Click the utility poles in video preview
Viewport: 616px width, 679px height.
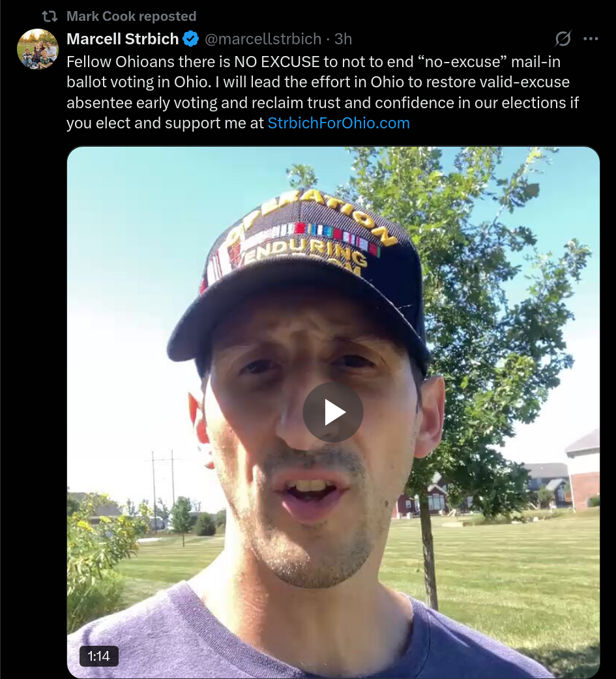click(x=163, y=489)
